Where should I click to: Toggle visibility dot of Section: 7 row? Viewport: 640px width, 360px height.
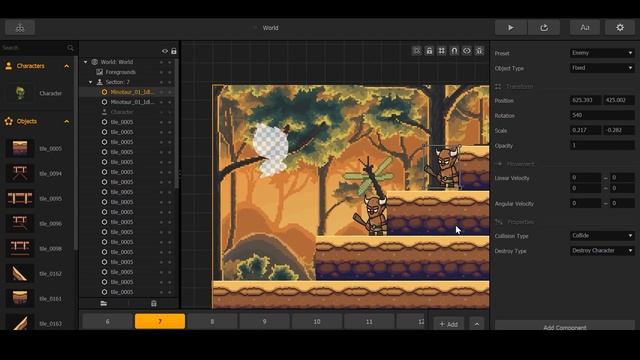coord(162,82)
